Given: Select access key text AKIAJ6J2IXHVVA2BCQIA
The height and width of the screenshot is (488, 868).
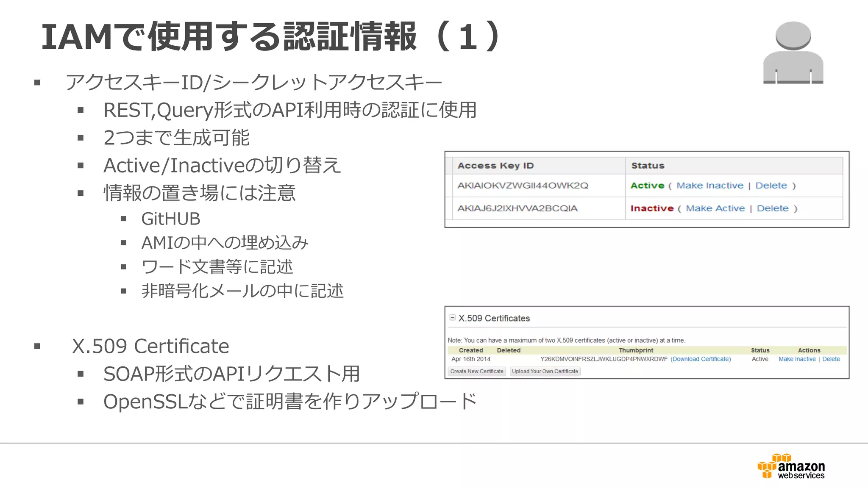Looking at the screenshot, I should point(517,208).
